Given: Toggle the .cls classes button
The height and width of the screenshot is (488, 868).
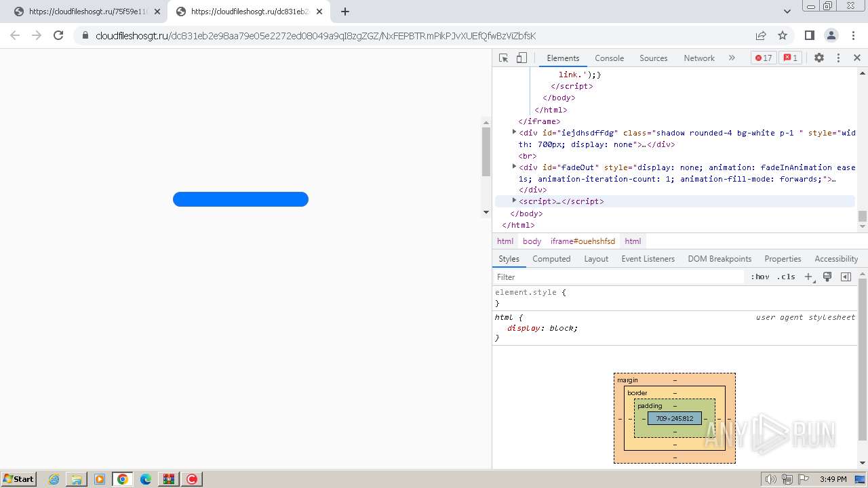Looking at the screenshot, I should [787, 277].
